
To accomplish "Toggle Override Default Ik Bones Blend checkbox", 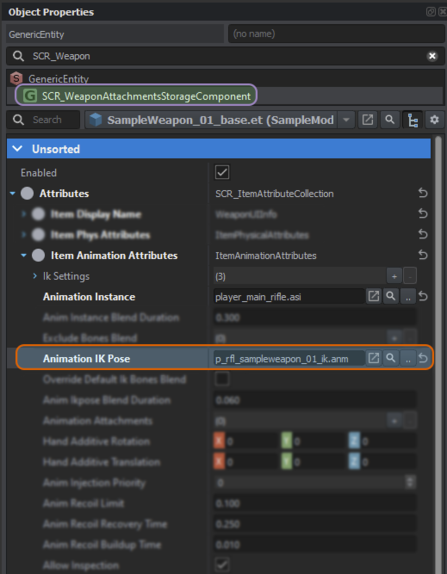I will [x=222, y=379].
